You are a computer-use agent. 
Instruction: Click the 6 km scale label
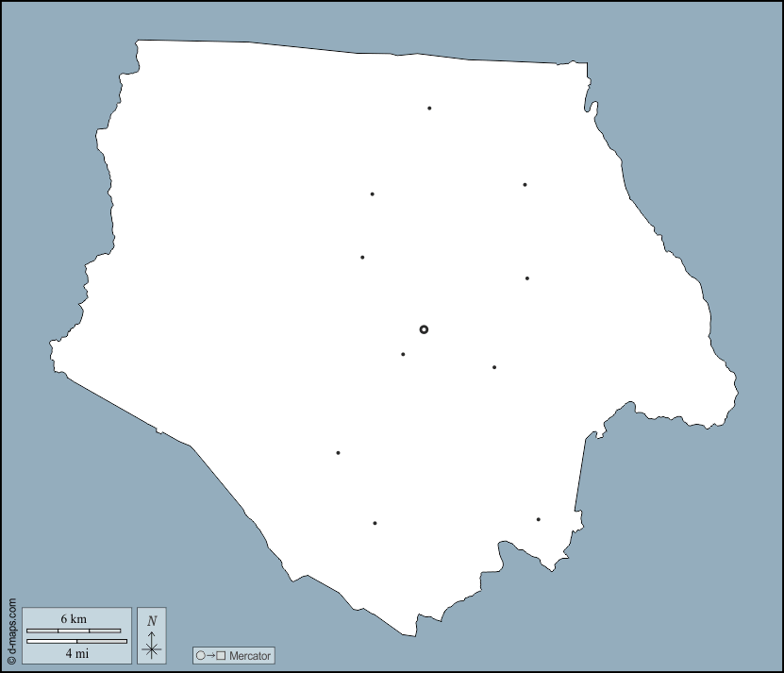coord(74,618)
